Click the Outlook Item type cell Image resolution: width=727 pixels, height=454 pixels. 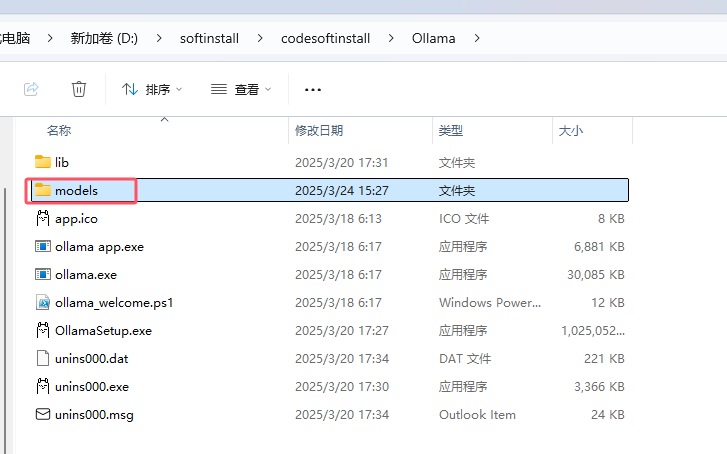pyautogui.click(x=478, y=415)
